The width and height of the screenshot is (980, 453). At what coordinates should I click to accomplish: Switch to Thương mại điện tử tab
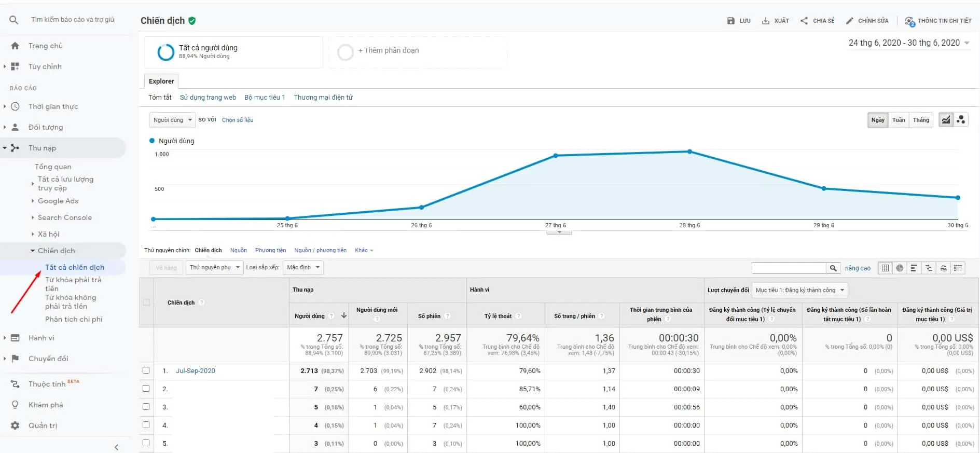323,97
